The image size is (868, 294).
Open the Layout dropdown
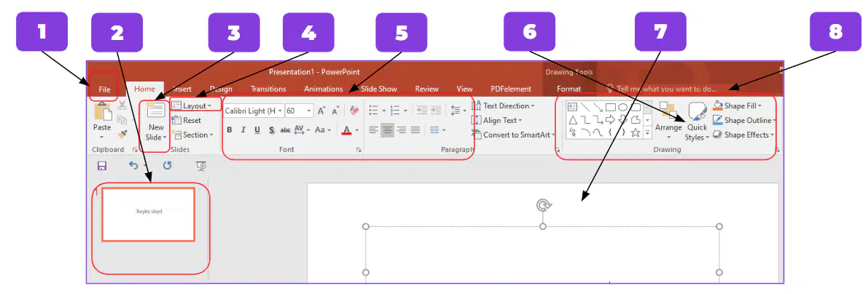(x=192, y=105)
